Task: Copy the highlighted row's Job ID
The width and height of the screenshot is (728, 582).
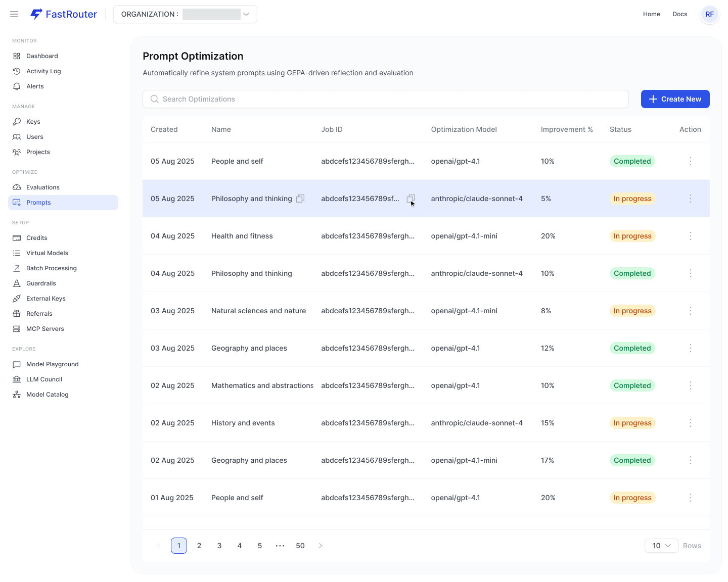Action: tap(411, 199)
